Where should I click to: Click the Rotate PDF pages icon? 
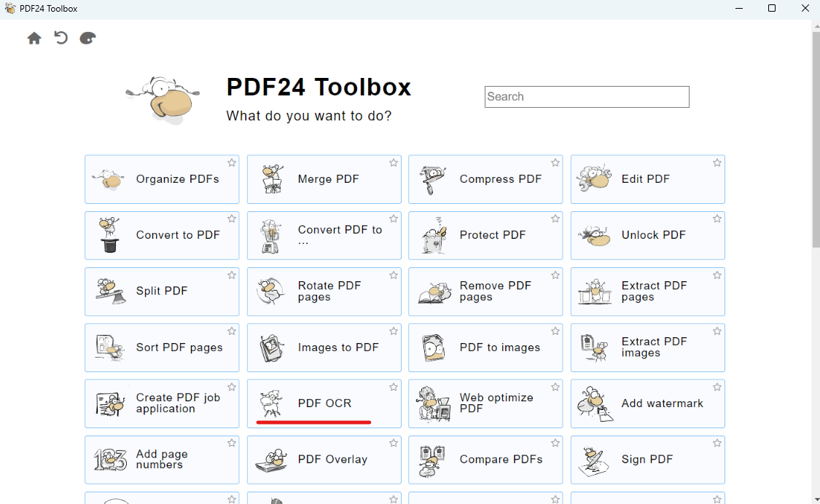tap(271, 291)
